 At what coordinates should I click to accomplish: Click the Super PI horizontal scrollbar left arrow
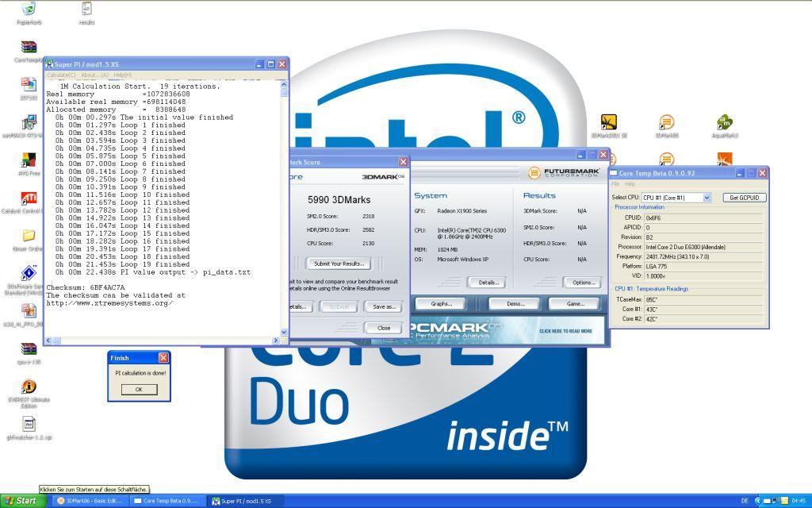48,341
